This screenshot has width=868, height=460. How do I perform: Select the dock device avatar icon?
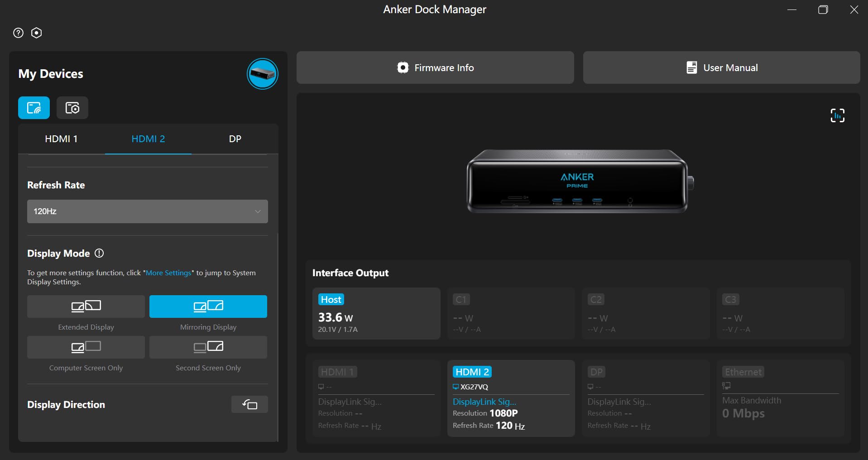(x=262, y=74)
